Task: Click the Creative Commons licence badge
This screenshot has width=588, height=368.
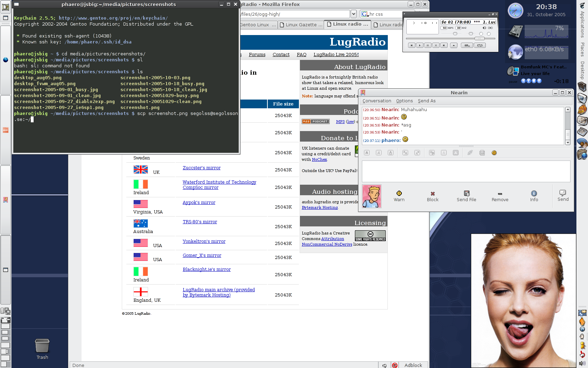Action: [x=370, y=236]
